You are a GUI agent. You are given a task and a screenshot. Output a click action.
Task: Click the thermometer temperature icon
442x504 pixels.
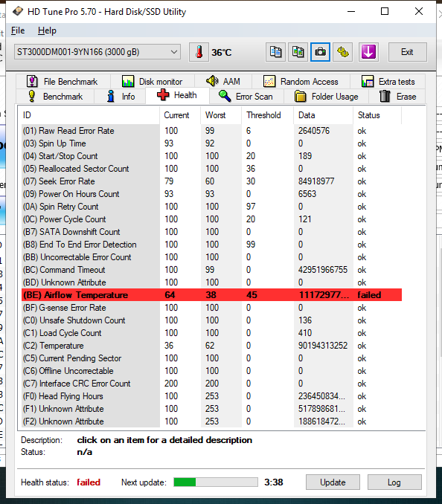coord(199,52)
